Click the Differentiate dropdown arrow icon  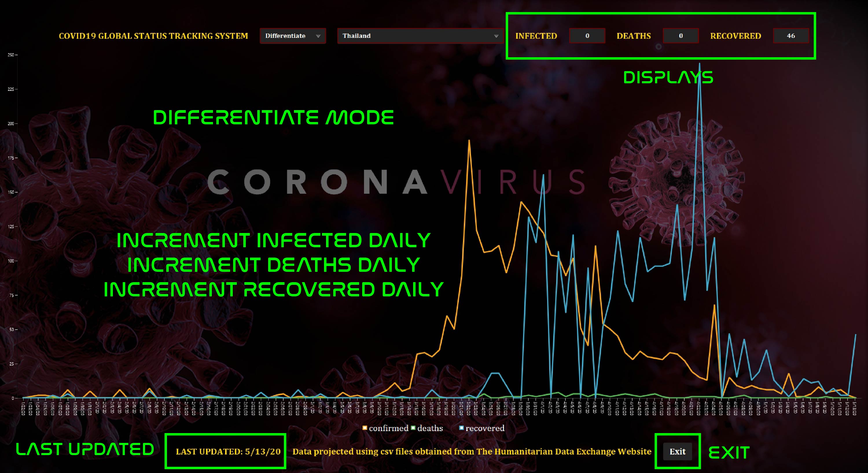tap(318, 36)
